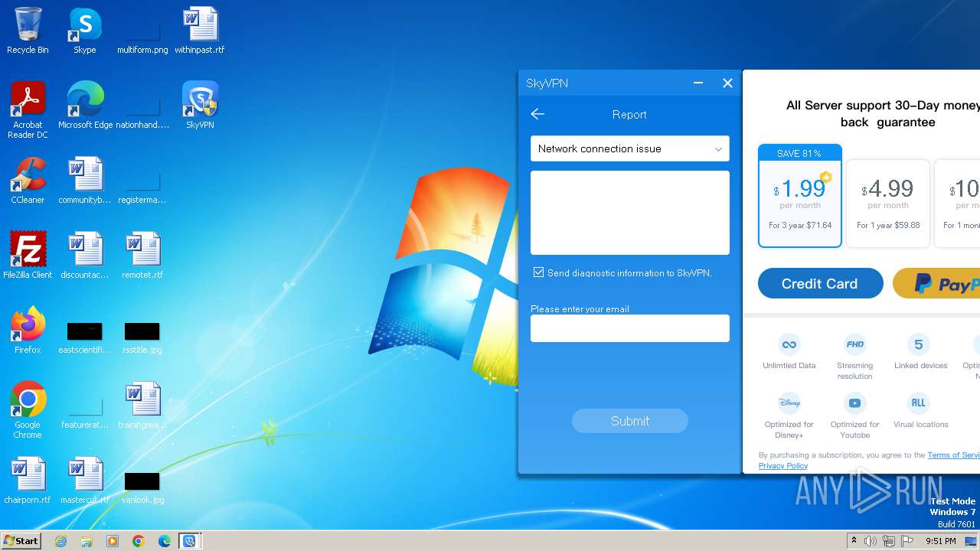Click the Optimized for Disney+ icon
The width and height of the screenshot is (980, 551).
[x=789, y=403]
